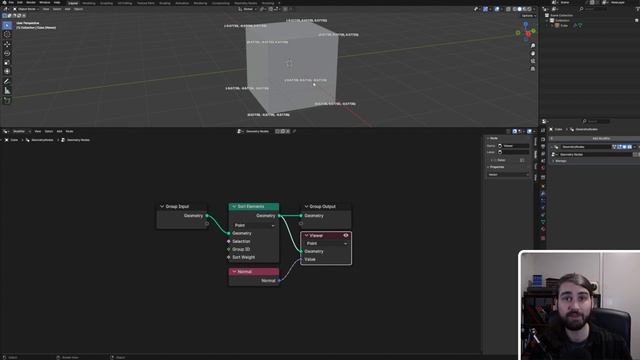Viewport: 640px width, 360px height.
Task: Select Cube in the outliner
Action: tap(564, 25)
